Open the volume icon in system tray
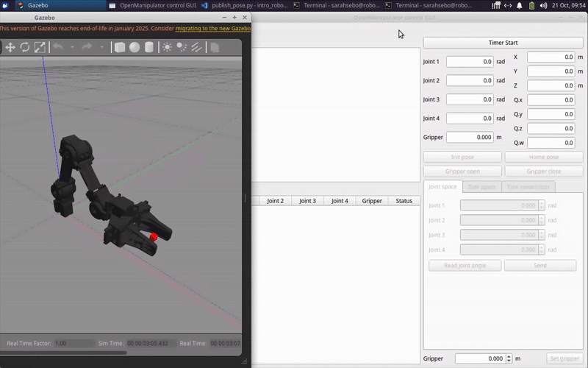 [543, 5]
